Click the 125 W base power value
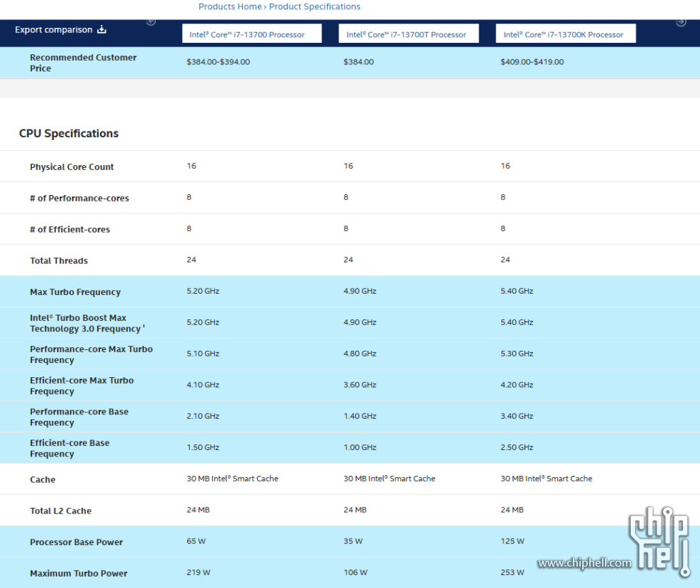 click(x=513, y=541)
